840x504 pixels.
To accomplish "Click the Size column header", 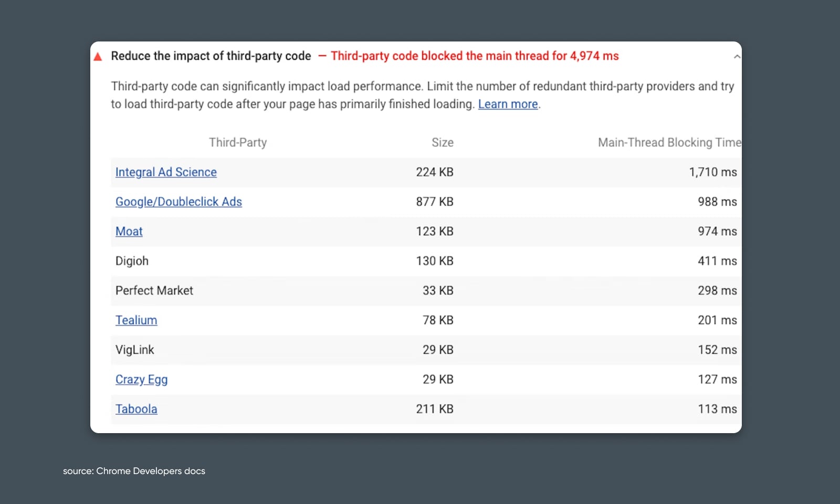I will tap(442, 142).
